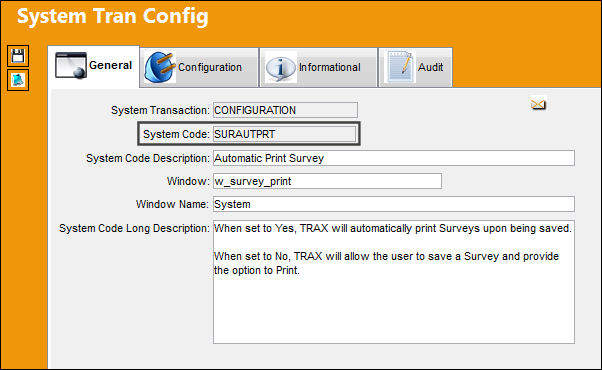This screenshot has height=370, width=602.
Task: Click the envelope mail icon
Action: 538,104
